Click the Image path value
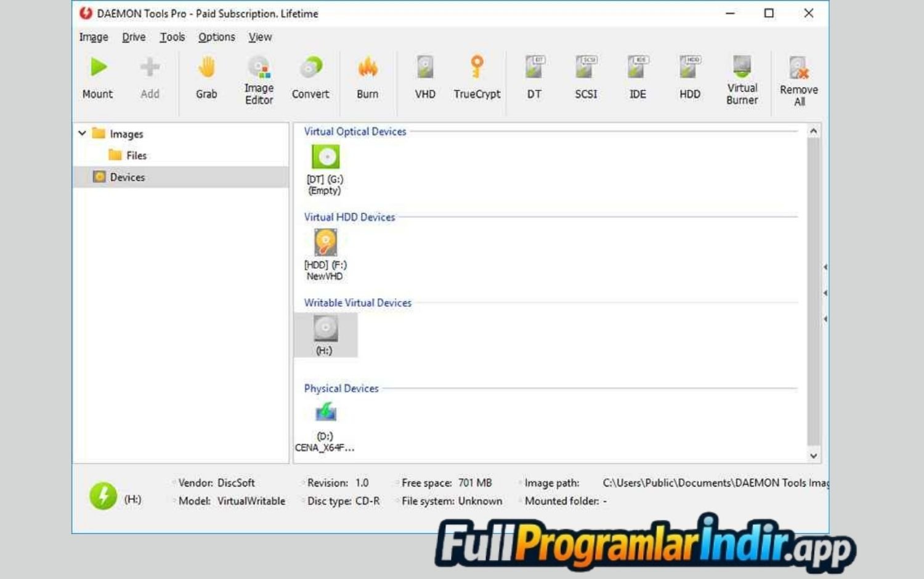 [x=716, y=483]
